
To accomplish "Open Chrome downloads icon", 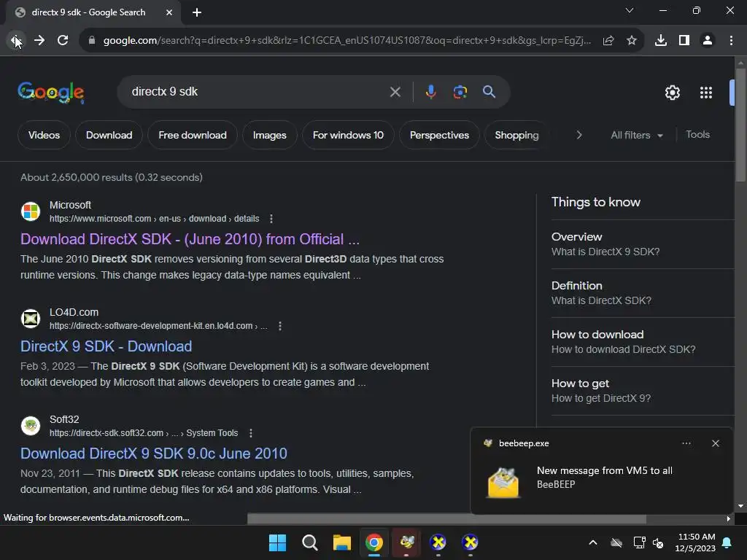I will pyautogui.click(x=661, y=41).
